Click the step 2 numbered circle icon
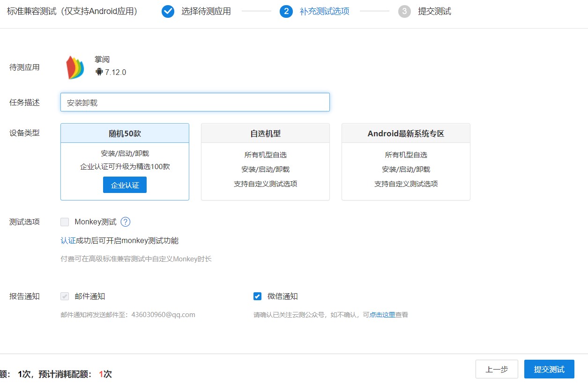Image resolution: width=588 pixels, height=385 pixels. point(286,11)
